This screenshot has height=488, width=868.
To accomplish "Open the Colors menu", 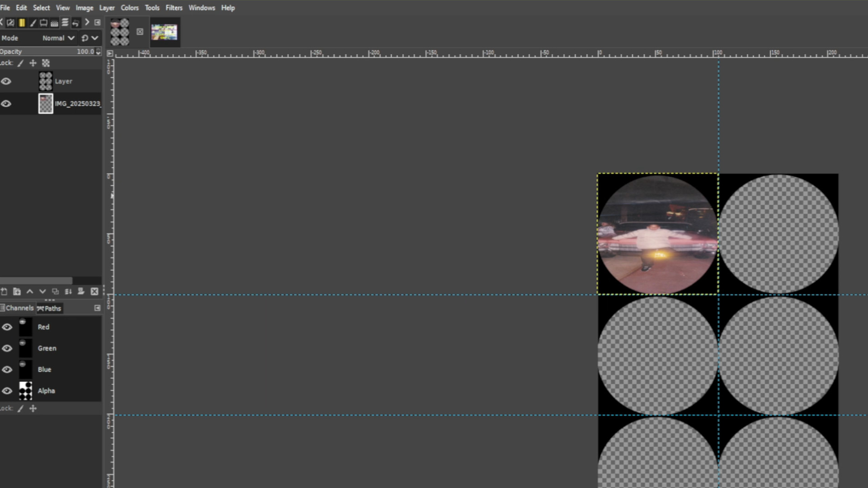I will coord(129,8).
